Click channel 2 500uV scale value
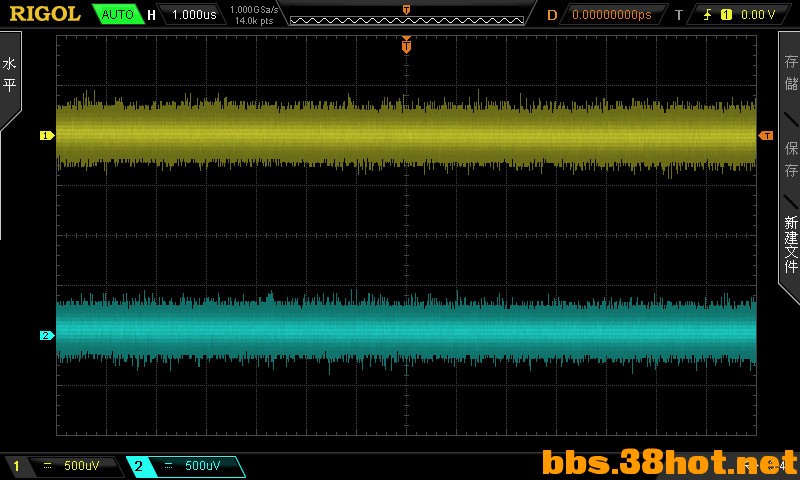800x480 pixels. point(203,466)
